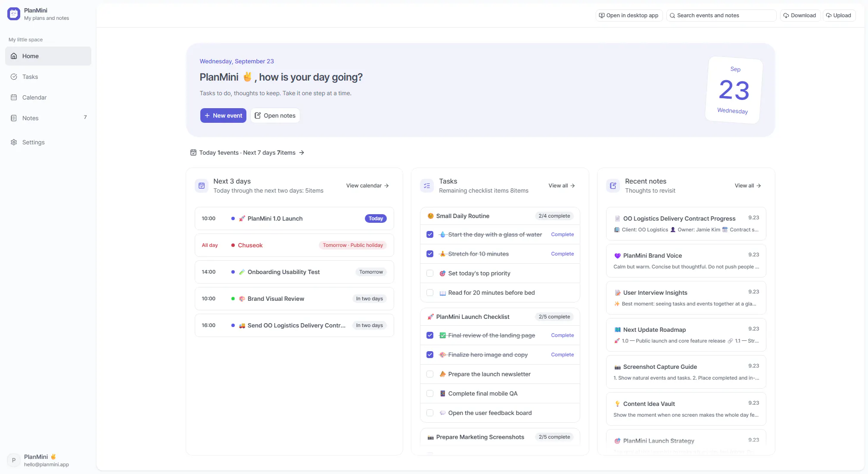Click the 2/4 complete progress badge
The image size is (868, 474).
click(x=554, y=216)
